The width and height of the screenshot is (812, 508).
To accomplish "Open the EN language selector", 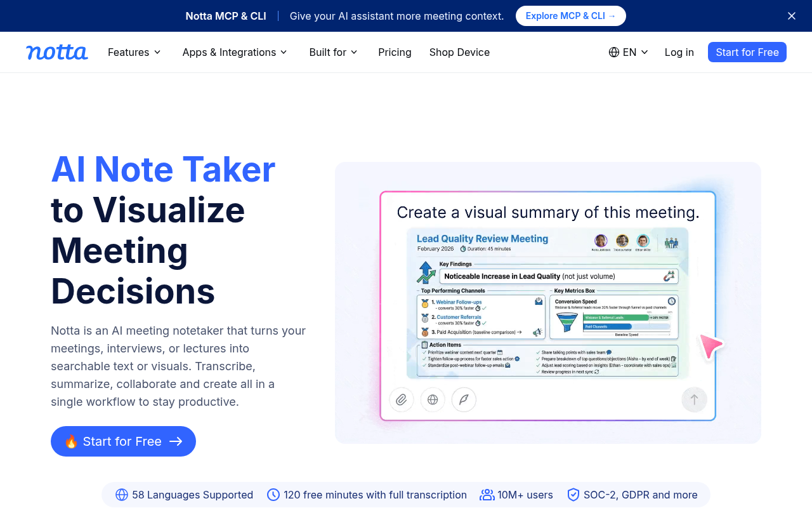I will click(629, 52).
